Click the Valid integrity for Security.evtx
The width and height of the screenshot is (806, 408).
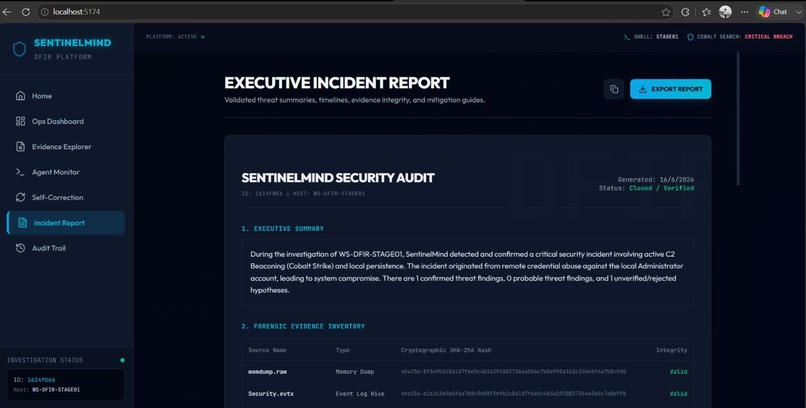[x=678, y=394]
